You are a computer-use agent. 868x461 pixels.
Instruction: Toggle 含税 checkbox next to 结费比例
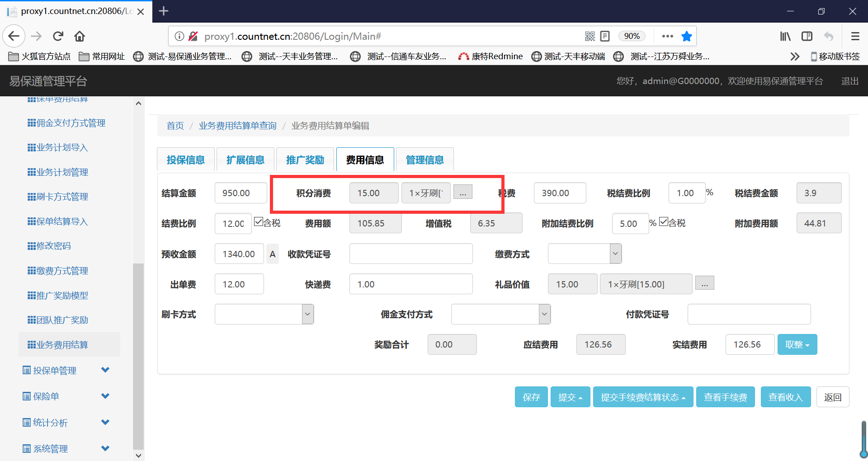259,222
